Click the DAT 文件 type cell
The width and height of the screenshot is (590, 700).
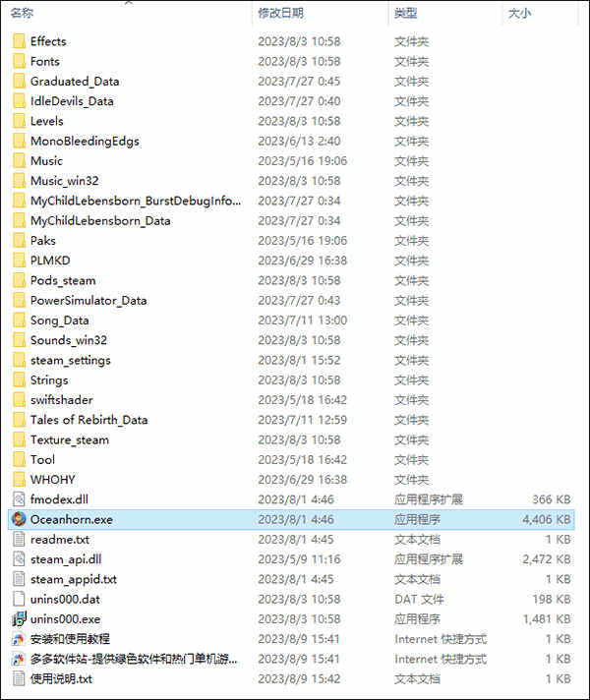(419, 599)
